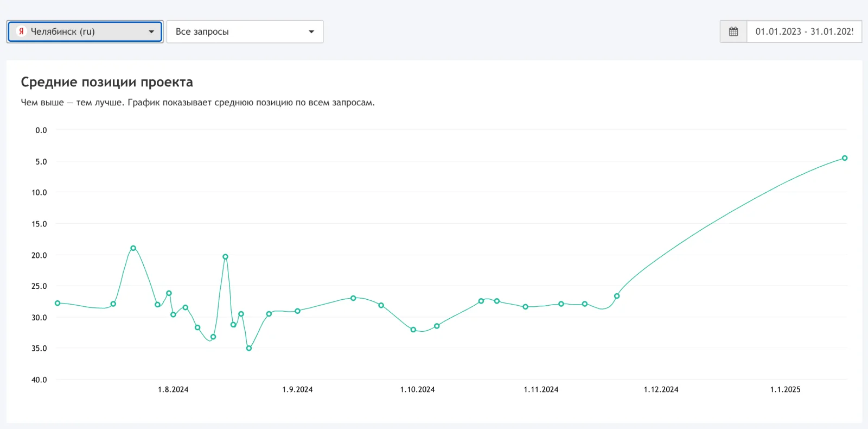Click the 10.0 y-axis label
868x429 pixels.
(39, 193)
